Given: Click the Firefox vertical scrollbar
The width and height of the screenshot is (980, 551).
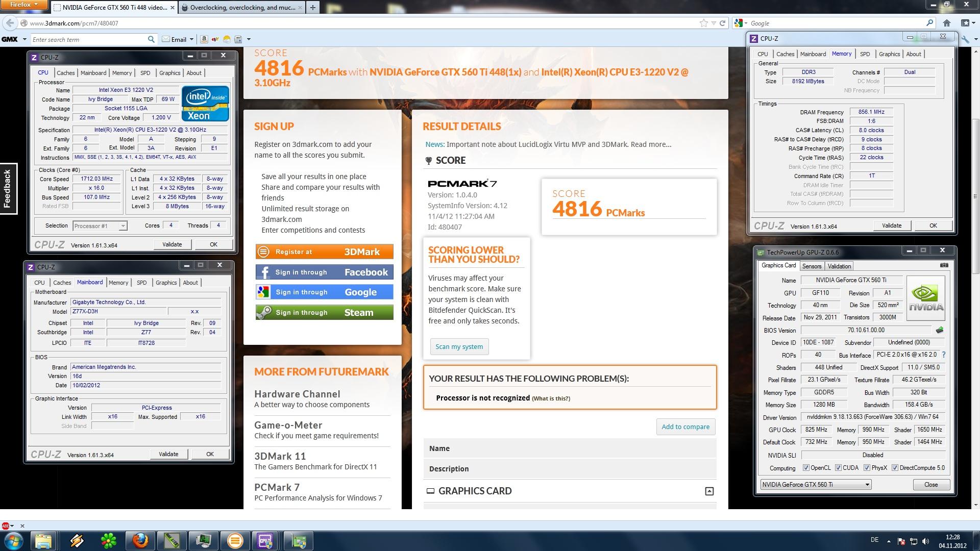Looking at the screenshot, I should point(975,196).
